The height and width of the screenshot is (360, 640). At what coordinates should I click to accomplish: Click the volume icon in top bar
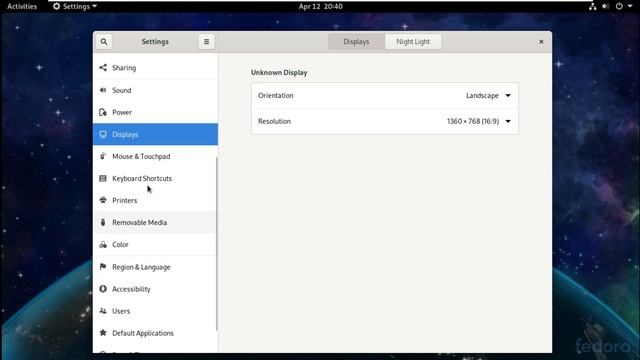[x=605, y=6]
